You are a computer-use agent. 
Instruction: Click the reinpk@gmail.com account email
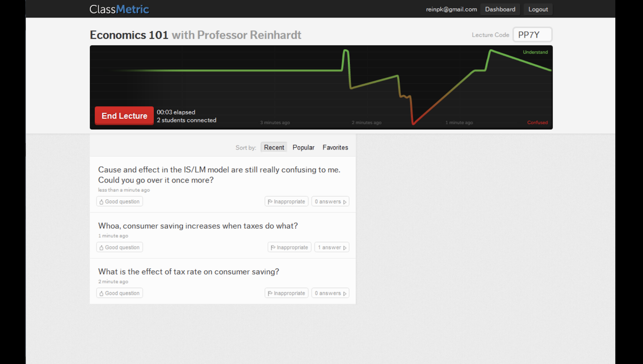click(451, 9)
